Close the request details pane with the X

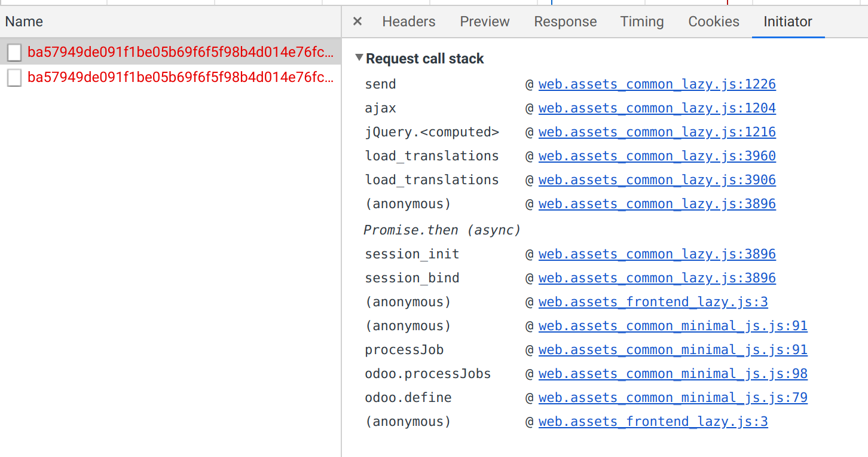357,21
